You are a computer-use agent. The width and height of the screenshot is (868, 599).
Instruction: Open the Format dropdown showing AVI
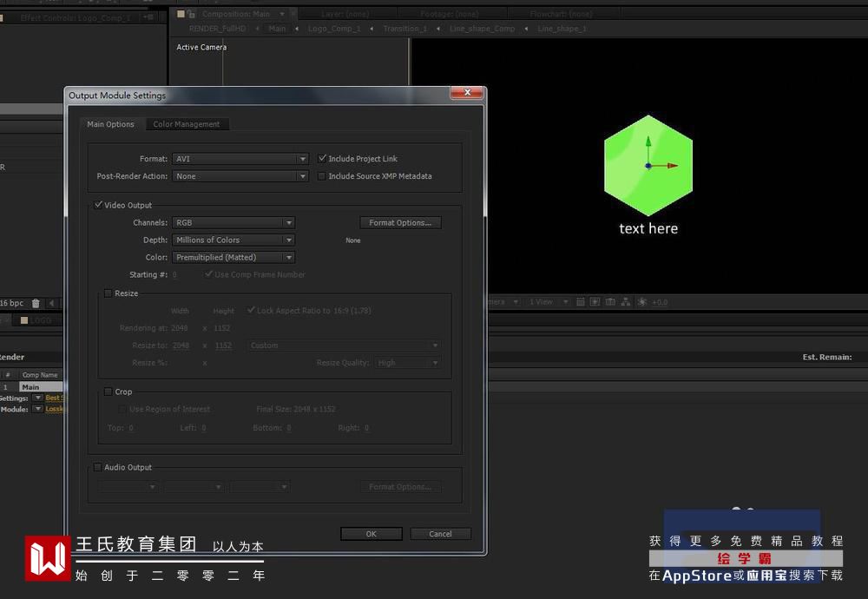point(240,159)
